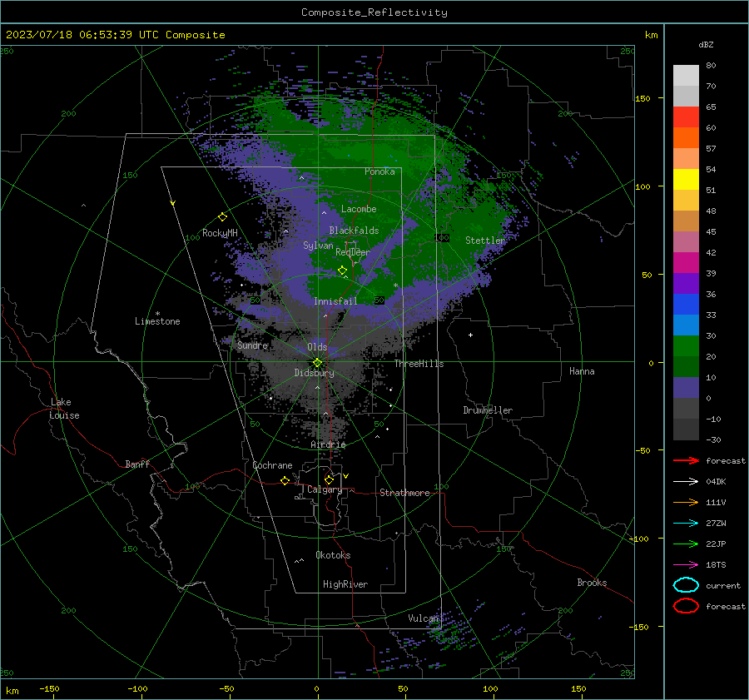
Task: Click the bright green 20-30 dBZ swatch
Action: [x=686, y=346]
